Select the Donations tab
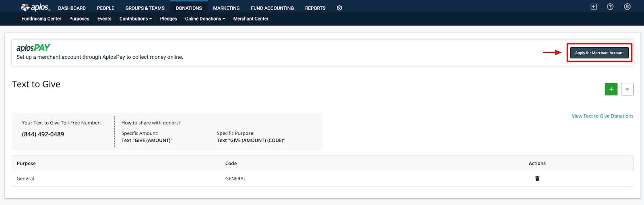This screenshot has height=205, width=644. pyautogui.click(x=189, y=8)
